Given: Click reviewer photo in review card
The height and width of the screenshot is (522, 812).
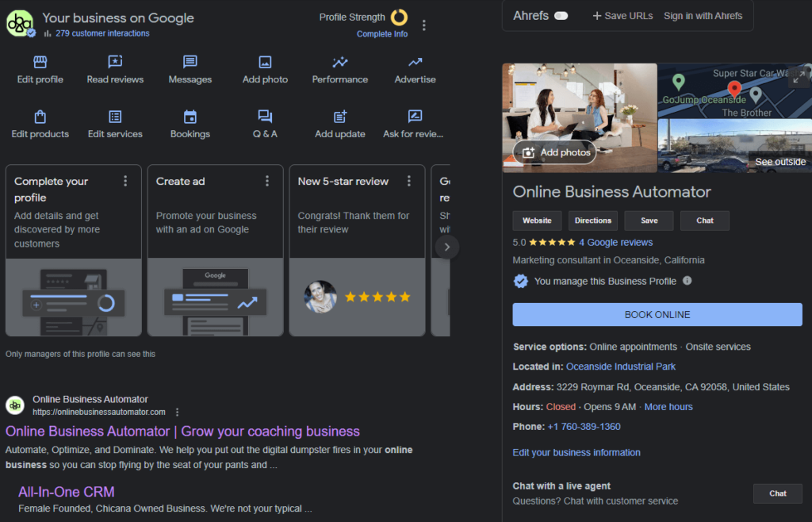Looking at the screenshot, I should coord(320,297).
